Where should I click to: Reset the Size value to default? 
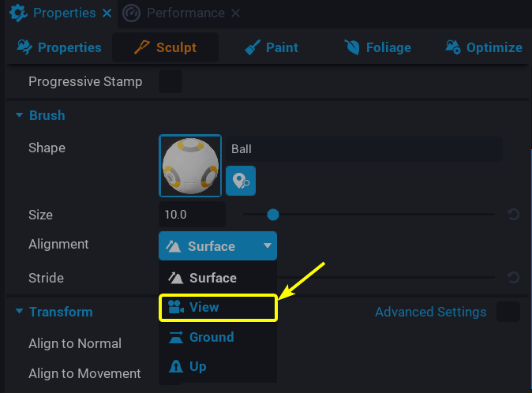(x=513, y=214)
